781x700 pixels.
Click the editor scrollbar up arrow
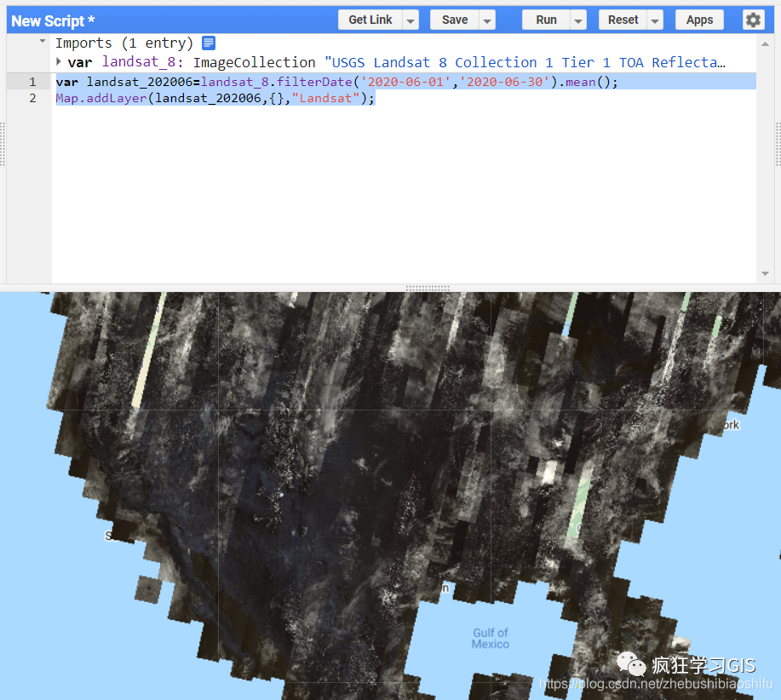point(765,44)
